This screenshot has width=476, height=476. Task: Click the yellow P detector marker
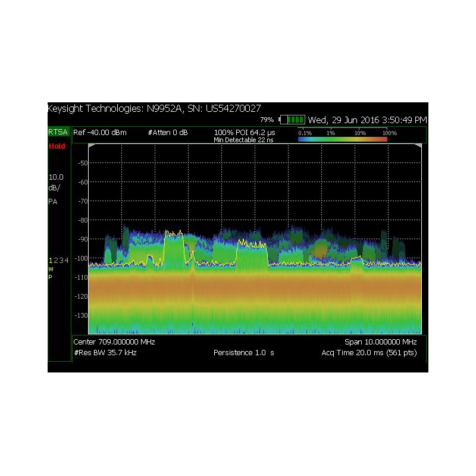(x=50, y=277)
